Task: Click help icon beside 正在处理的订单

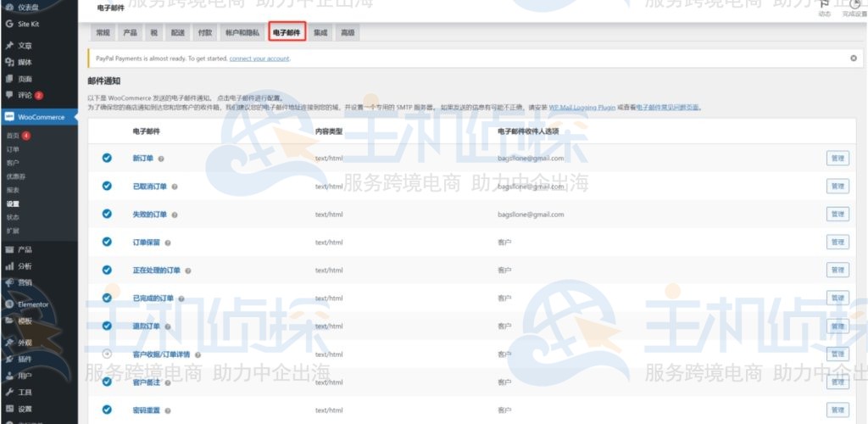Action: [188, 271]
